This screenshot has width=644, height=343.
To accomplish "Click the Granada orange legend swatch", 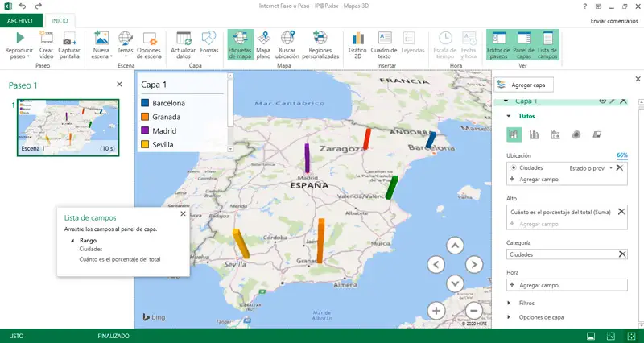I will pos(145,117).
